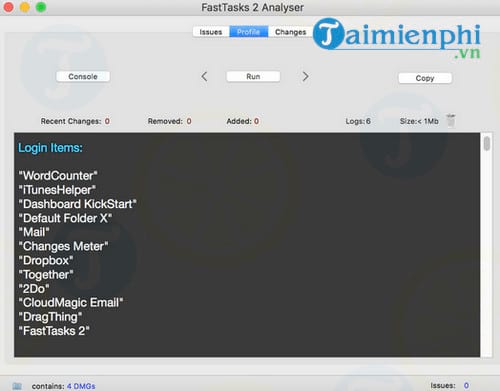Select the "CloudMagic Email" entry

(x=71, y=303)
